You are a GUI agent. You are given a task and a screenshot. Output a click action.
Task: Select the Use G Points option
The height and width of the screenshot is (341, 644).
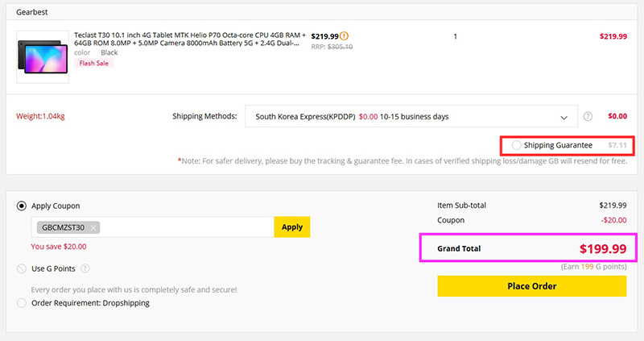pyautogui.click(x=22, y=268)
